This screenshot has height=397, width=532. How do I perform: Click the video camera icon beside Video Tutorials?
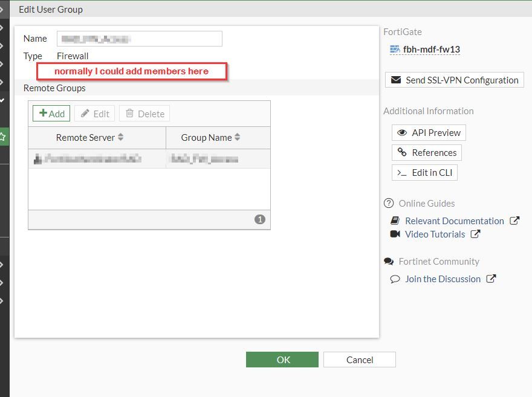(x=395, y=234)
